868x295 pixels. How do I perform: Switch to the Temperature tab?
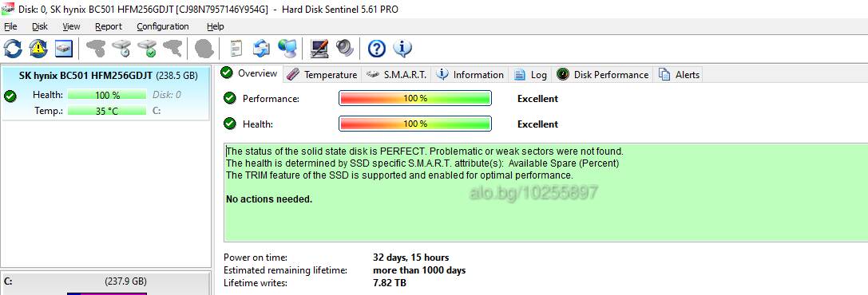click(x=323, y=75)
